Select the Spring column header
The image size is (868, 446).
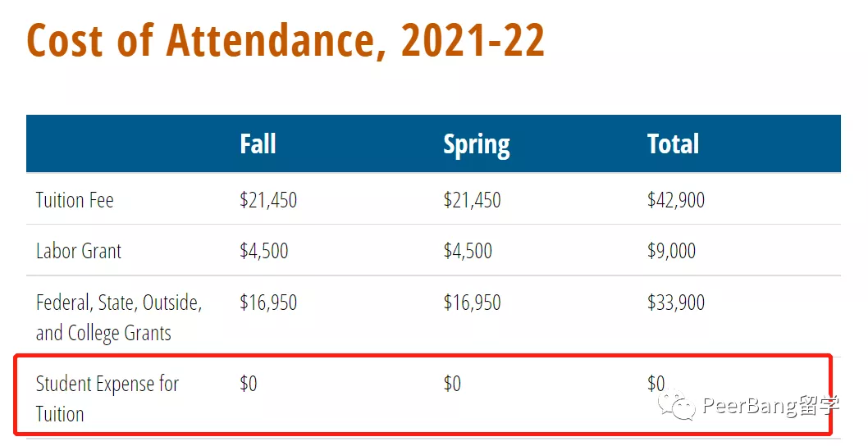click(476, 144)
